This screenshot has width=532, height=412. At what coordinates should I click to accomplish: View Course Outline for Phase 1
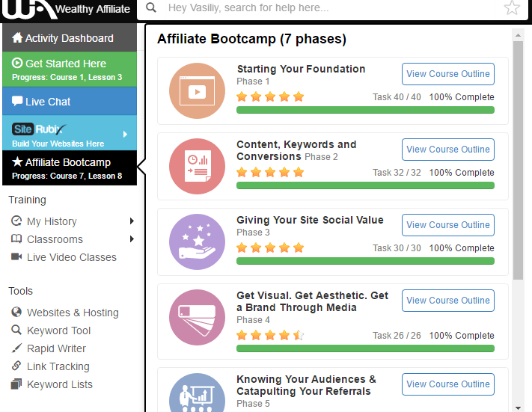point(448,74)
